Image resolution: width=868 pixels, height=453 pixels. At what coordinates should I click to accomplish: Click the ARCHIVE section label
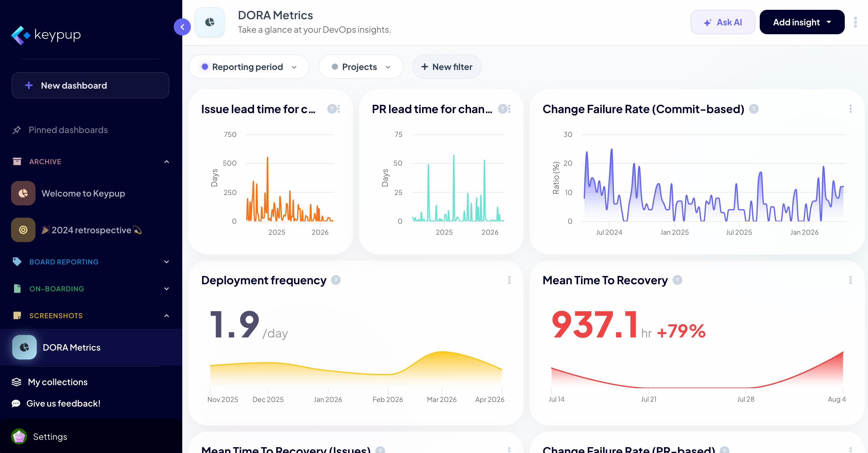tap(45, 162)
